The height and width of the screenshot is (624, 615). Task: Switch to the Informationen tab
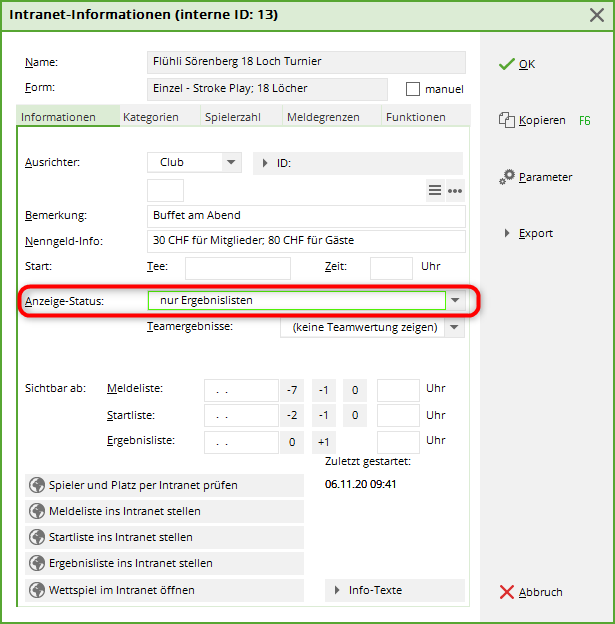point(68,117)
